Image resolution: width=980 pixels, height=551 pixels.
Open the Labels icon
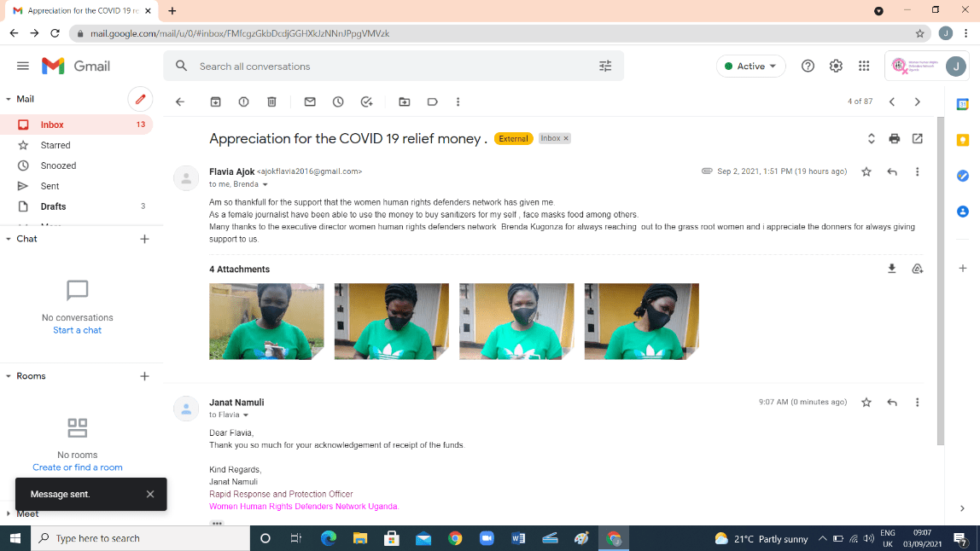(x=433, y=101)
